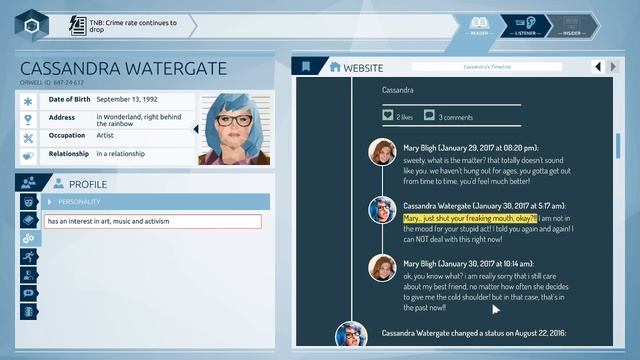The width and height of the screenshot is (640, 360).
Task: Click Cassandra's avatar on January 30 comment
Action: 382,210
